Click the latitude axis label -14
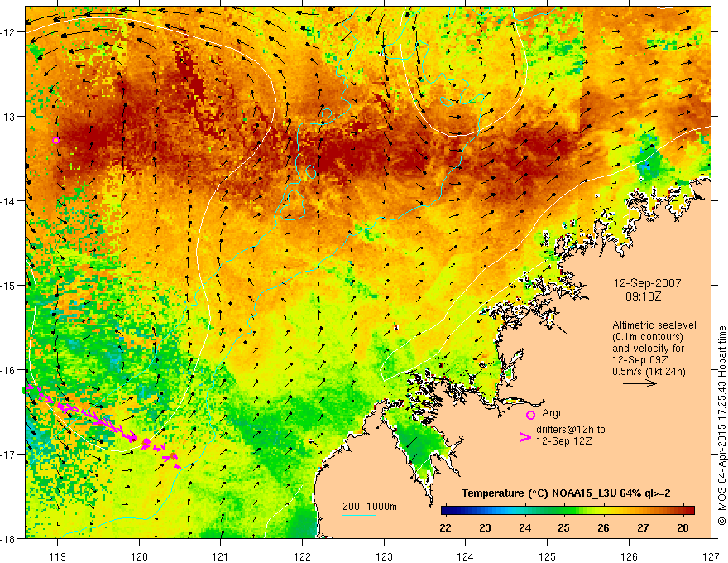The image size is (728, 563). pos(9,201)
